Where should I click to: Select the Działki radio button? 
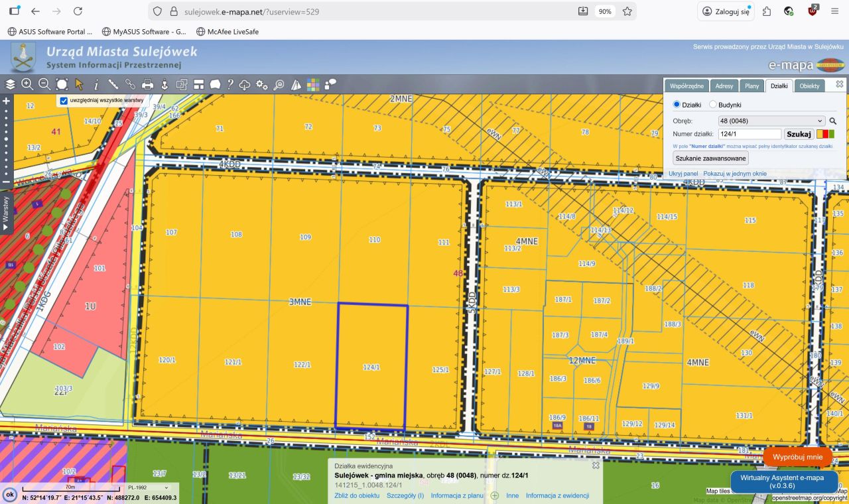click(x=677, y=105)
